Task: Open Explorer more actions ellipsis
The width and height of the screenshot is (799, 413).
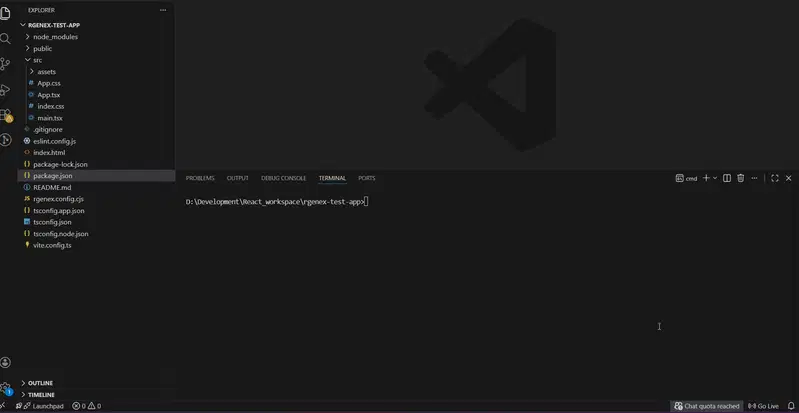Action: click(x=163, y=10)
